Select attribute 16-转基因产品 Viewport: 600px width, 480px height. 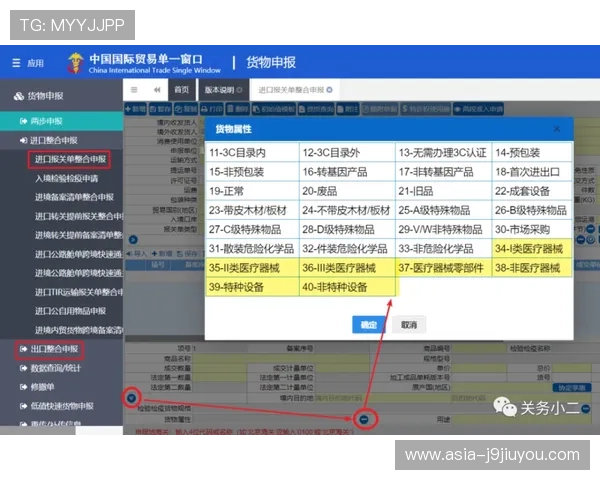(347, 172)
